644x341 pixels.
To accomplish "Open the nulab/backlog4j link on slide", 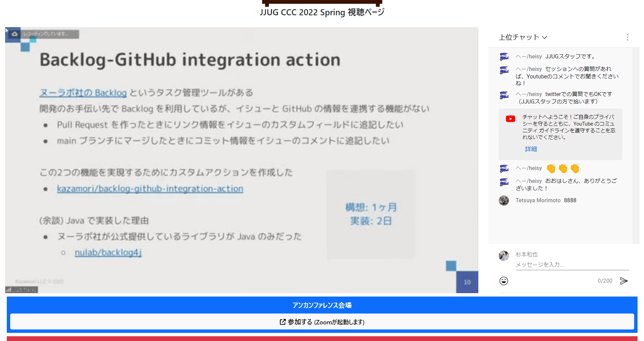I will [108, 252].
